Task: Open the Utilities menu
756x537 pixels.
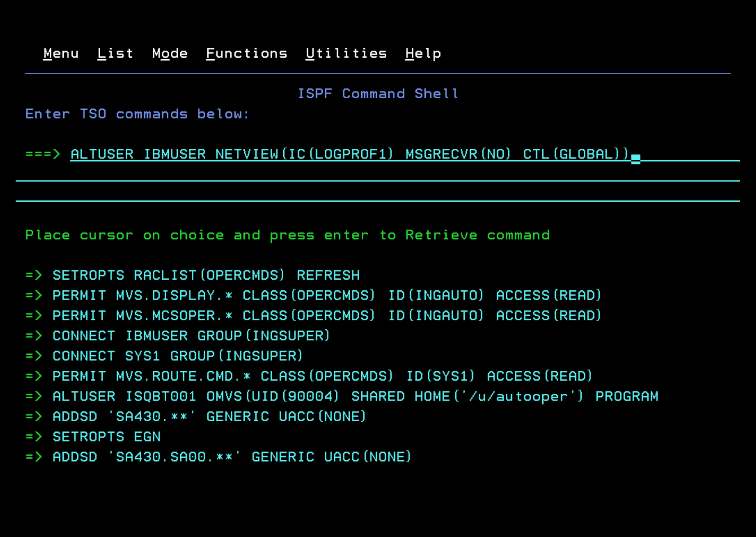Action: (346, 53)
